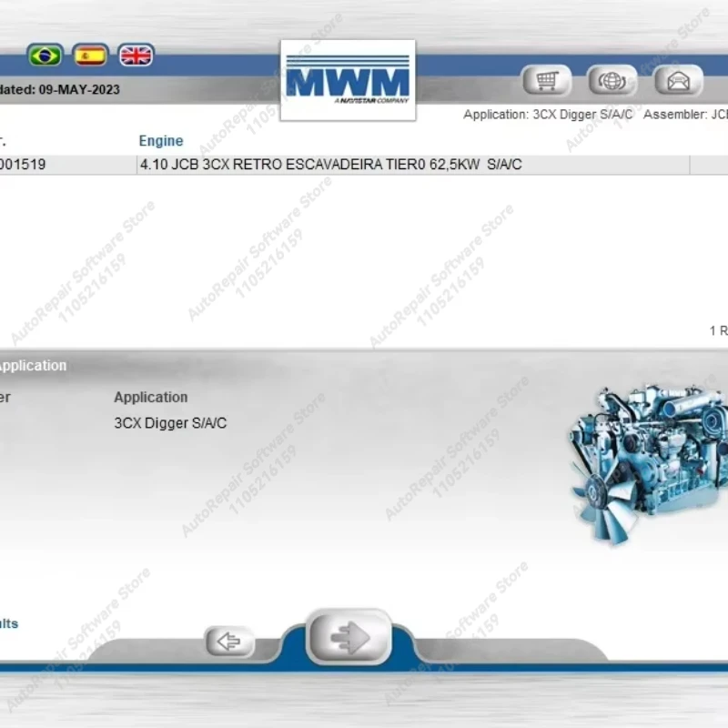This screenshot has height=728, width=728.
Task: Open the Application section header
Action: coord(33,365)
